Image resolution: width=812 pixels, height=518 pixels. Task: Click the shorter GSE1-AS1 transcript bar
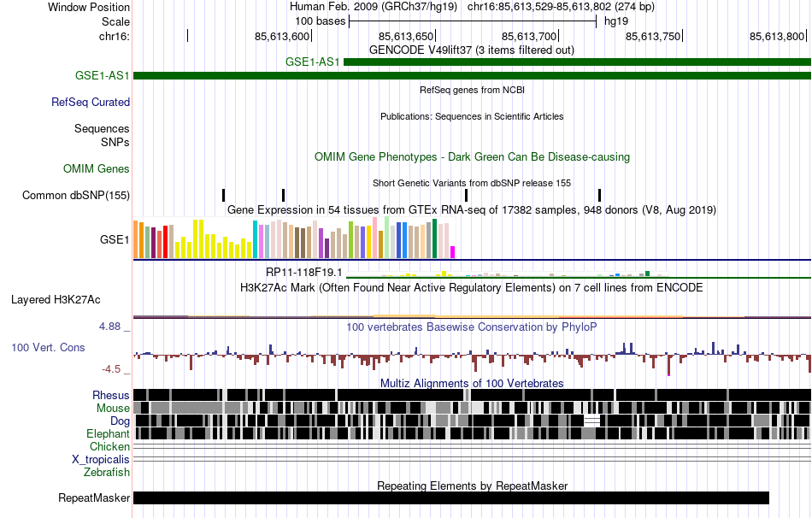tap(578, 62)
